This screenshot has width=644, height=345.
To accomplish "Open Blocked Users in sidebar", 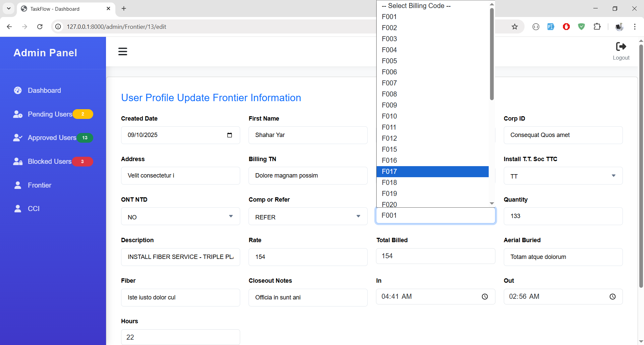I will (49, 161).
